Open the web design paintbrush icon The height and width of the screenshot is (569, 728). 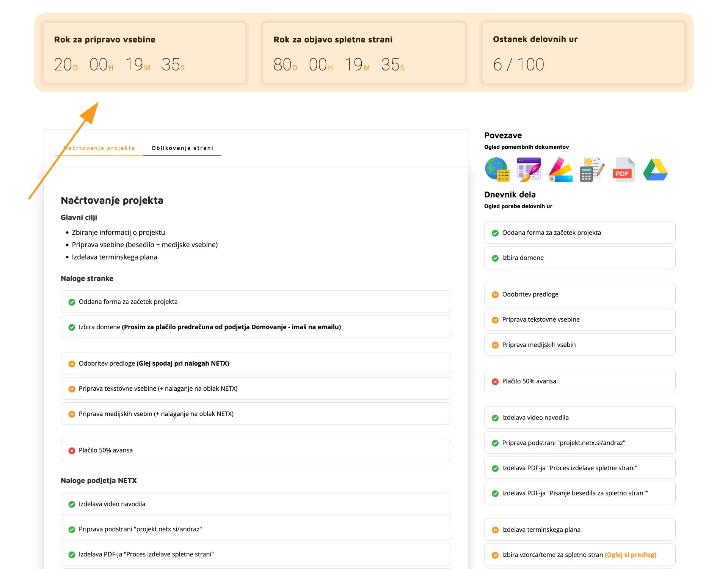point(529,170)
